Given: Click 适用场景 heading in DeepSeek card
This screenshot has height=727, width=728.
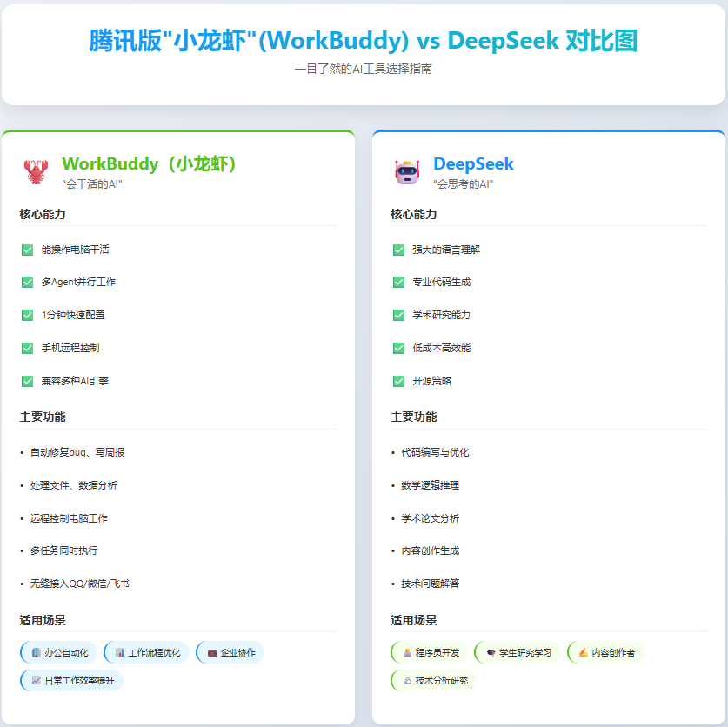Looking at the screenshot, I should coord(414,620).
